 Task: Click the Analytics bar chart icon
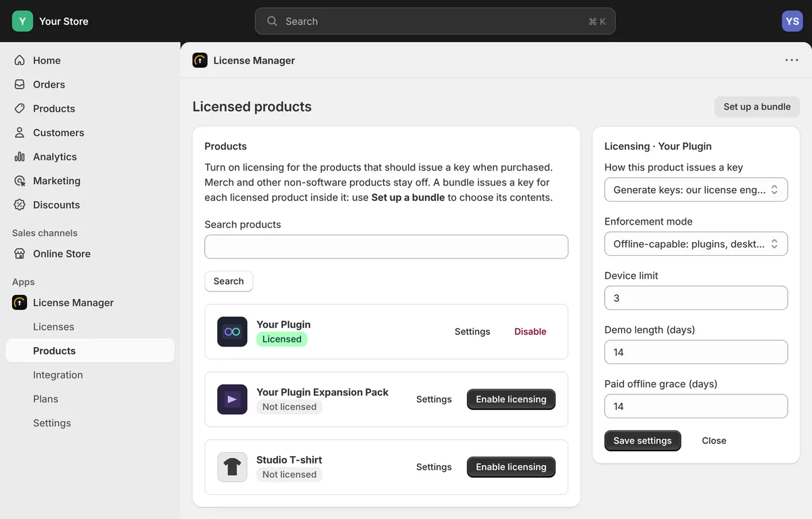coord(20,156)
